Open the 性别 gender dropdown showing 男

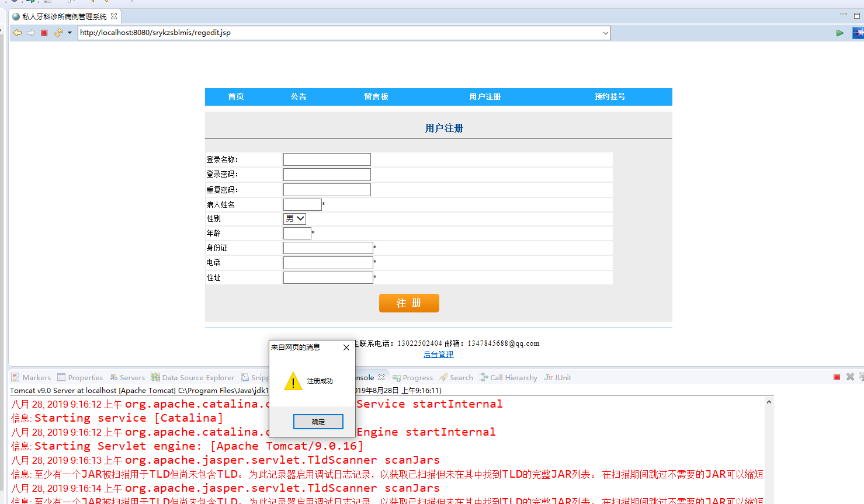(x=294, y=218)
